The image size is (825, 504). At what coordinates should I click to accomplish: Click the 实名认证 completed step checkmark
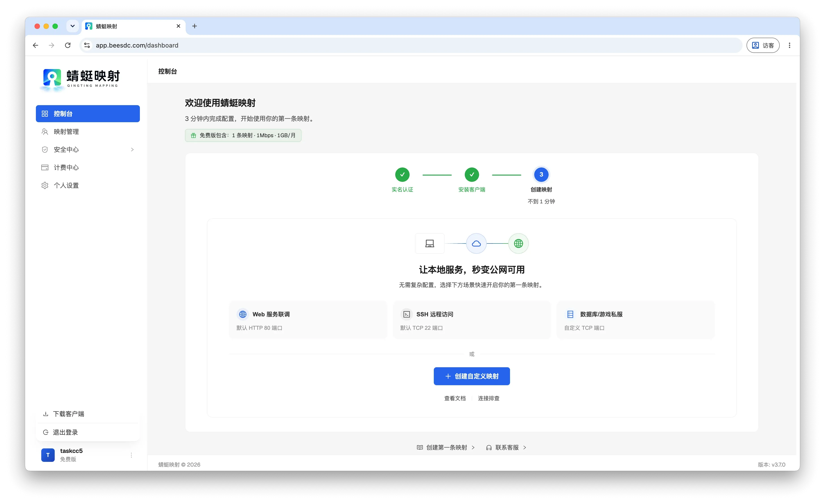pos(402,174)
